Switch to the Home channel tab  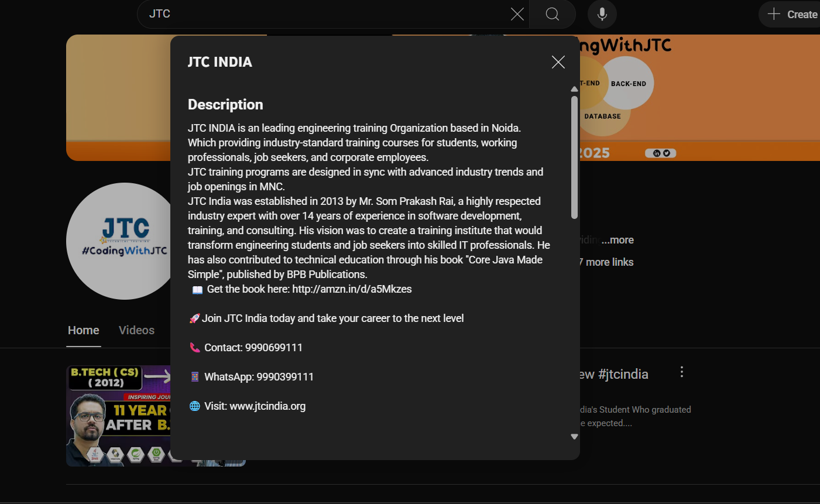(84, 330)
